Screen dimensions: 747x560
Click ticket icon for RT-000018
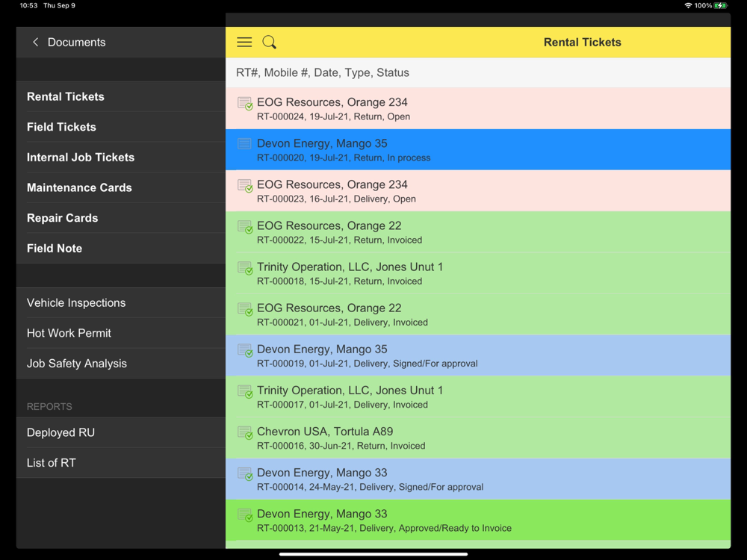[245, 268]
